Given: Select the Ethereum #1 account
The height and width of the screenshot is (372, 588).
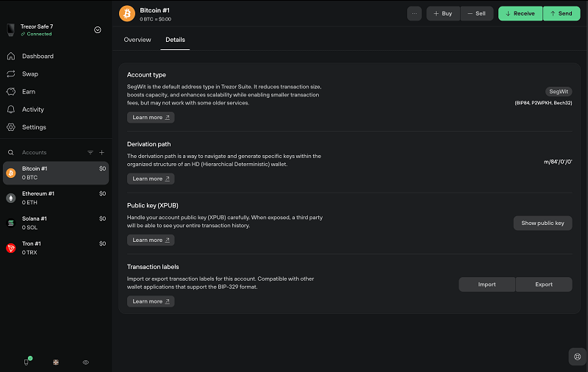Looking at the screenshot, I should point(56,198).
